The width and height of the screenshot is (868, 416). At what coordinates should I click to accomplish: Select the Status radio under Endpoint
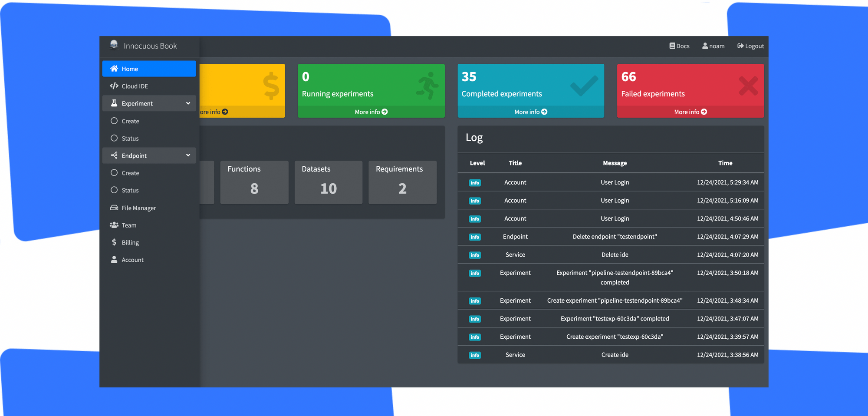115,190
